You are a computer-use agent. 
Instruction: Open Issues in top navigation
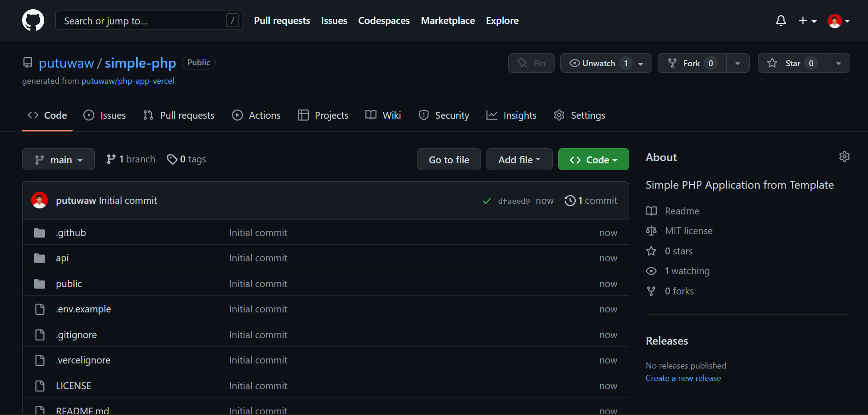click(334, 21)
